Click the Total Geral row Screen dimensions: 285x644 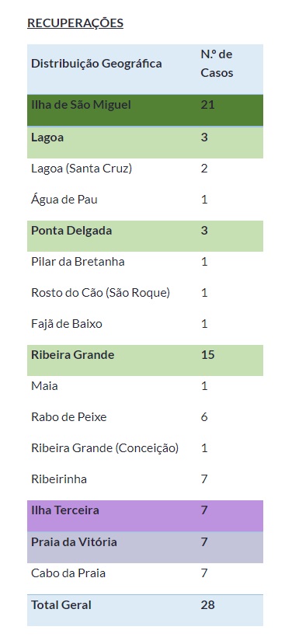click(x=145, y=610)
